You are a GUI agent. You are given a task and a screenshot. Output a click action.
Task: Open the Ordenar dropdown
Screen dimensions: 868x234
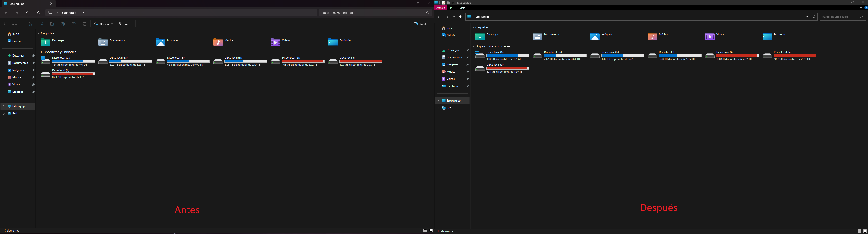[x=103, y=24]
